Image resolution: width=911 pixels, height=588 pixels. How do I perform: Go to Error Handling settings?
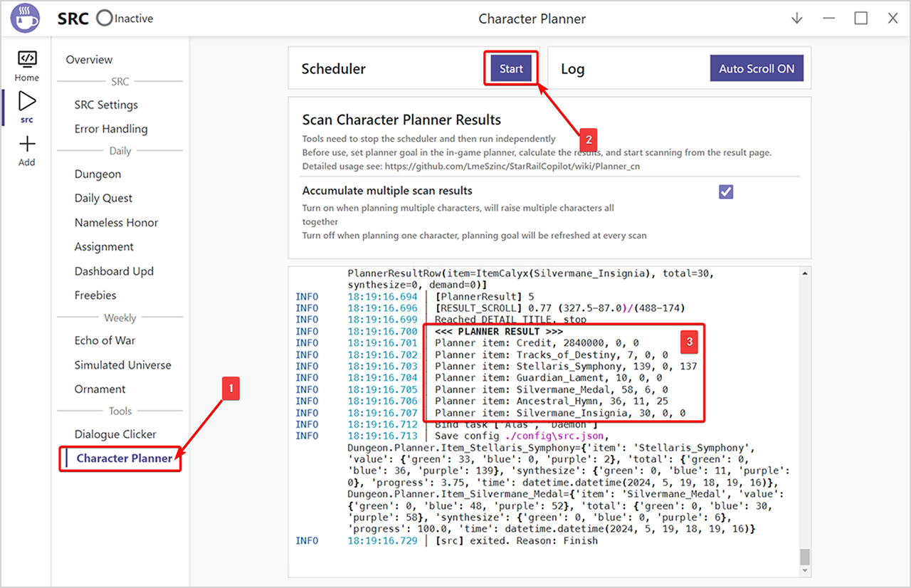[x=111, y=129]
